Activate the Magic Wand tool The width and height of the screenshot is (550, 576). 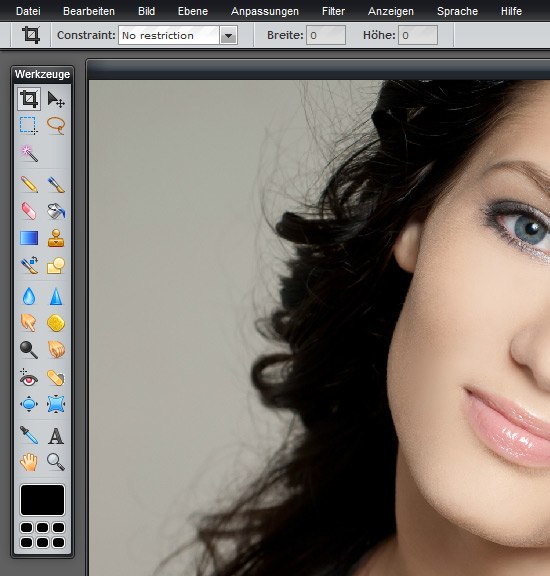(x=29, y=153)
